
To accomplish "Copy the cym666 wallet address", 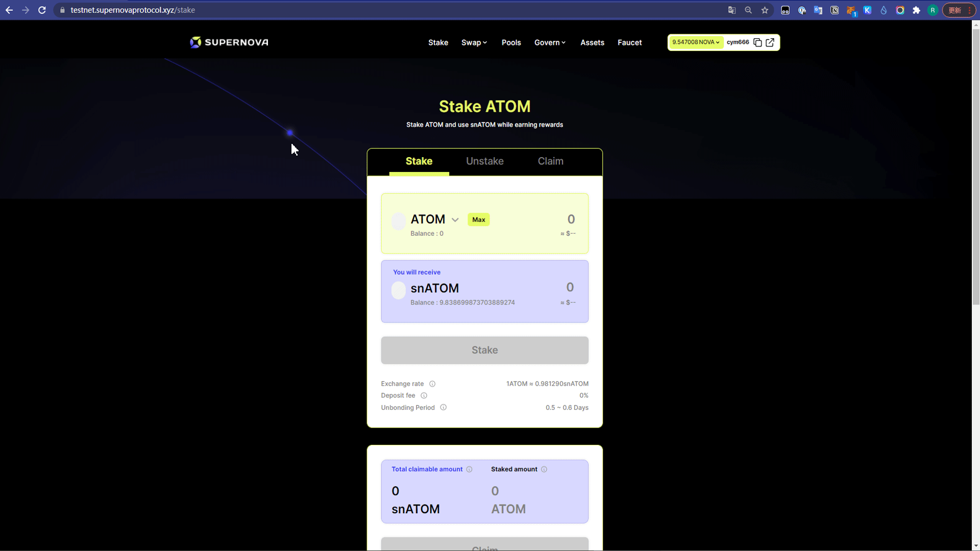I will tap(757, 42).
